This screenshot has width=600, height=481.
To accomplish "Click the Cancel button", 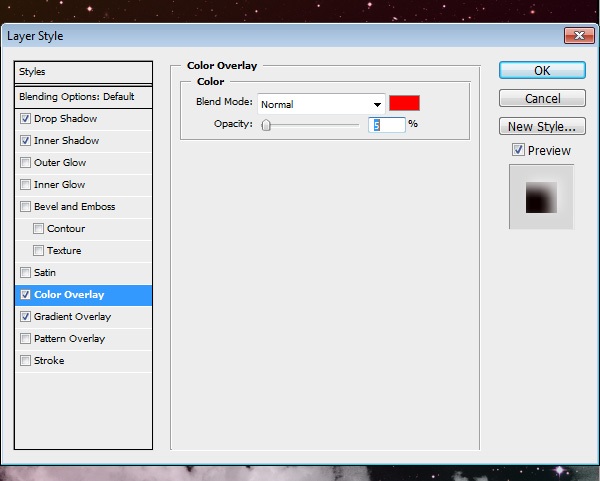I will tap(542, 98).
